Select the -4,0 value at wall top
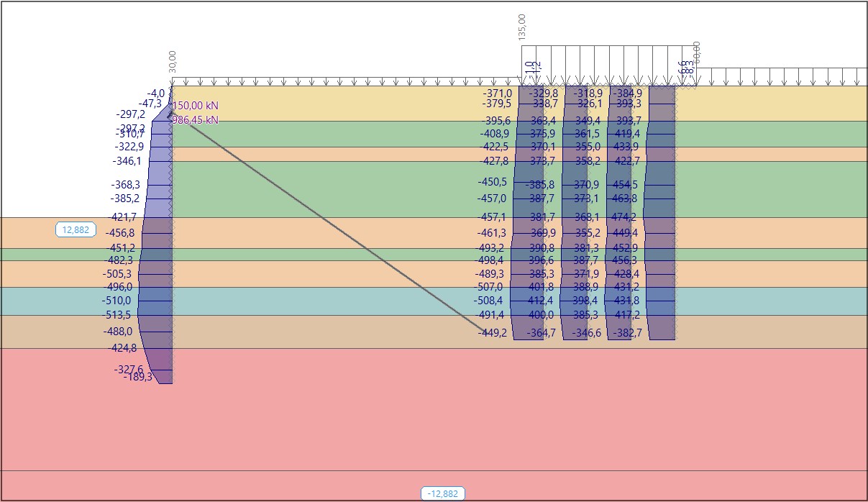 [156, 93]
